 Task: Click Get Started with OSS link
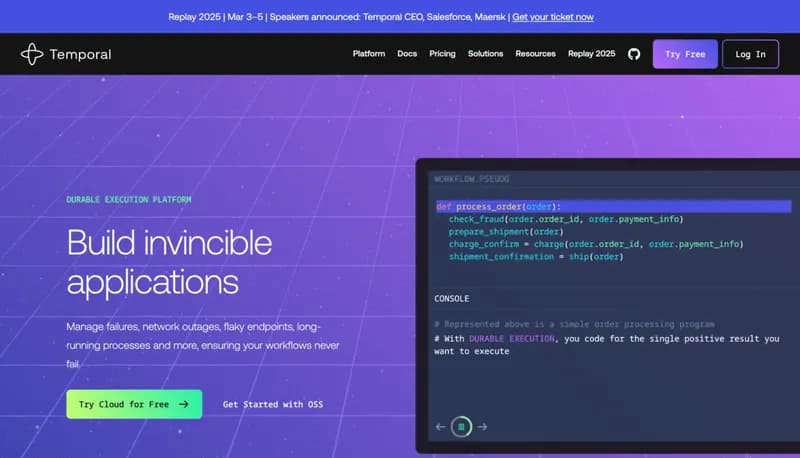(x=273, y=404)
